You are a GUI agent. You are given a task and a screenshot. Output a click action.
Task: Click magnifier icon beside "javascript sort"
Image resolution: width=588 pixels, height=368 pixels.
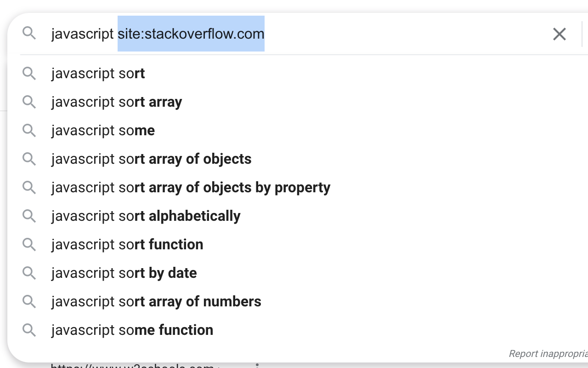pos(29,74)
